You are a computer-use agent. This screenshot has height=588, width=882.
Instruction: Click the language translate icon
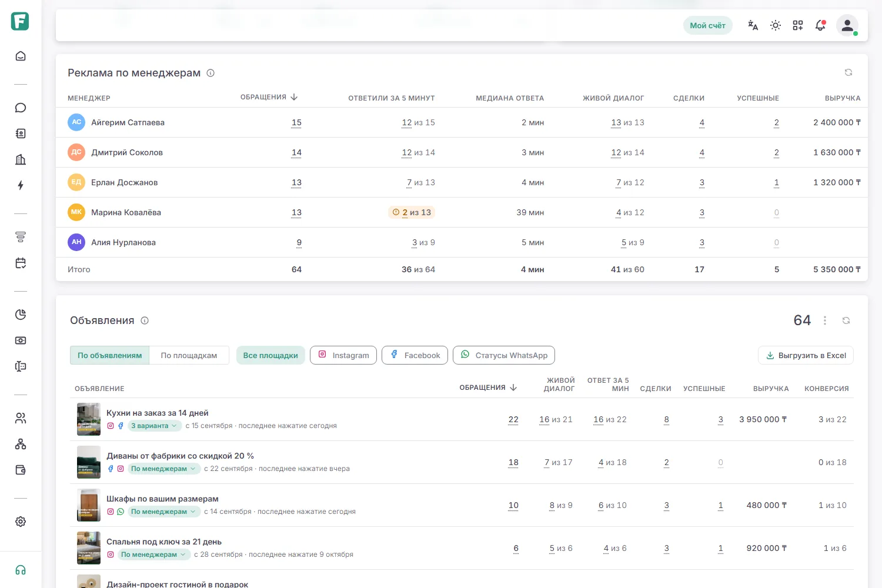pyautogui.click(x=753, y=25)
